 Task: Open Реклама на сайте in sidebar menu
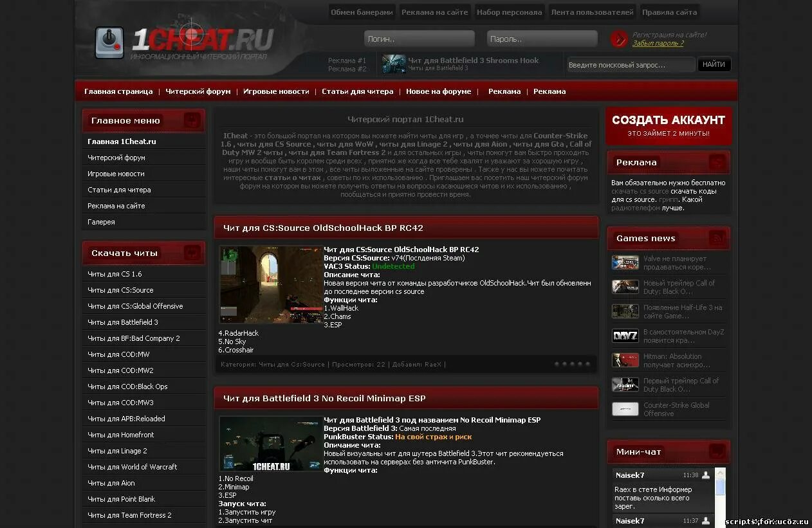116,206
